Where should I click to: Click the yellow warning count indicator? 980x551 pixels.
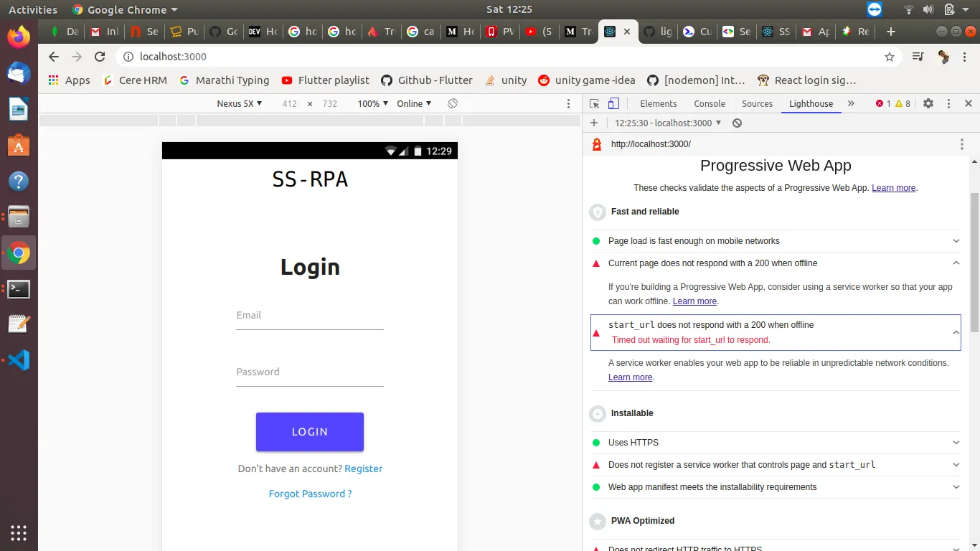click(903, 103)
